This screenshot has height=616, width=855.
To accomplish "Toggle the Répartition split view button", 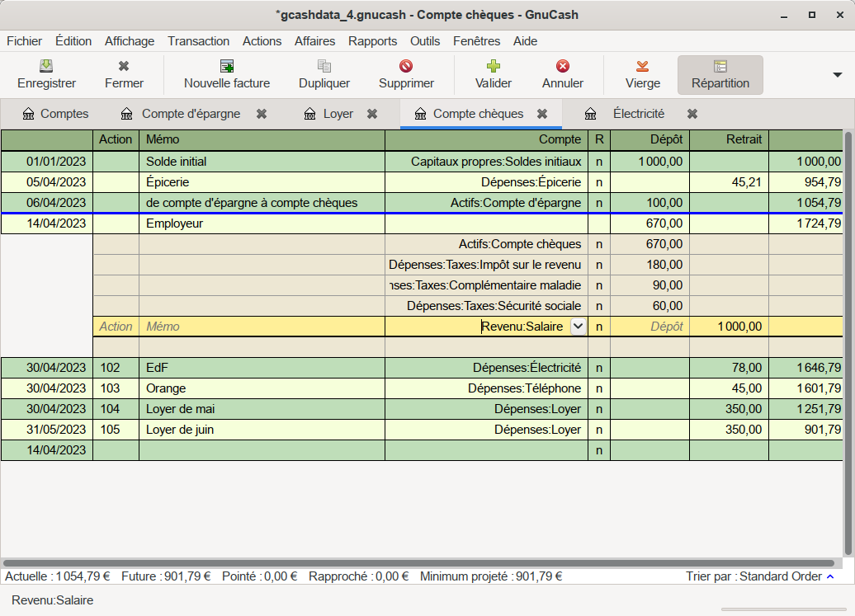I will coord(720,74).
